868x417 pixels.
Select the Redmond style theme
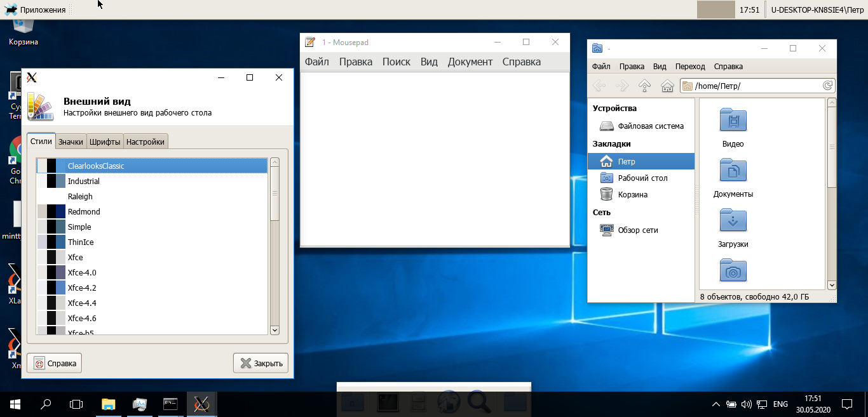tap(84, 212)
